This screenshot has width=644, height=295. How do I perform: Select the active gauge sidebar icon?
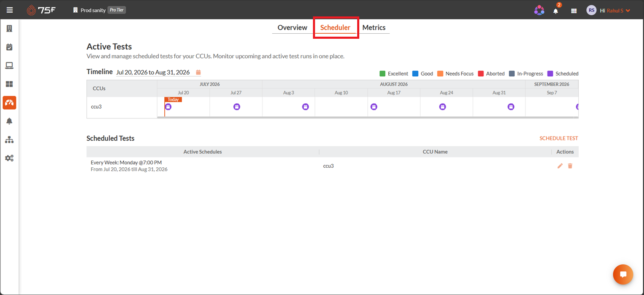click(x=9, y=102)
